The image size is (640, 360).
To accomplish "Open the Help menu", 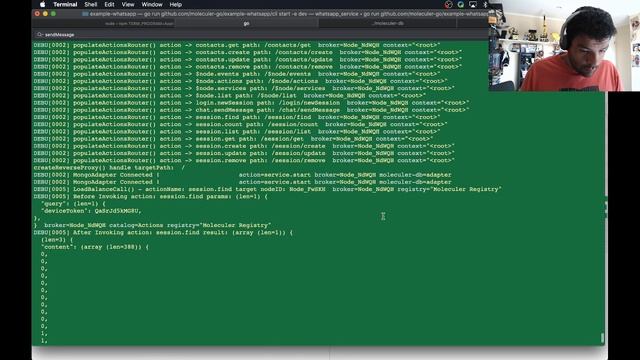I will 176,4.
